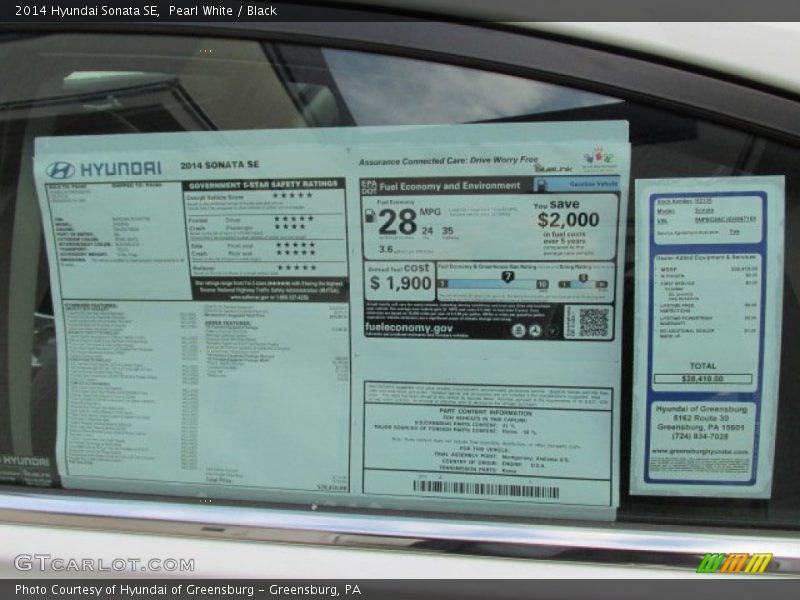Click the "8162 Route 30" address line
The width and height of the screenshot is (800, 600).
point(701,418)
